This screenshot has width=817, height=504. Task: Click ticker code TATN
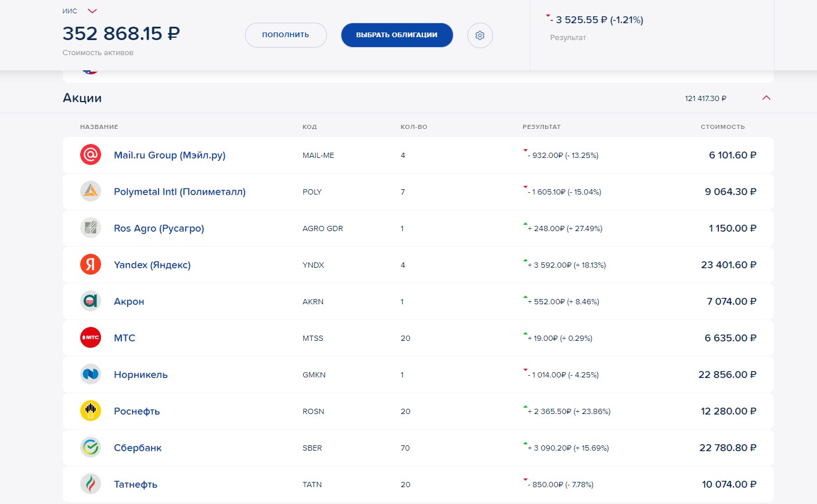[312, 484]
